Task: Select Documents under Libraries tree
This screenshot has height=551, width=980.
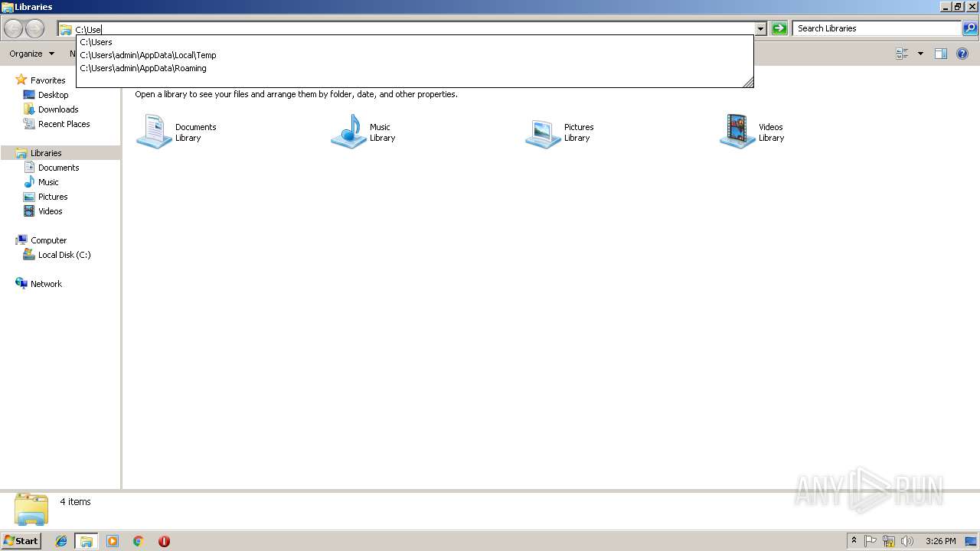Action: point(58,168)
